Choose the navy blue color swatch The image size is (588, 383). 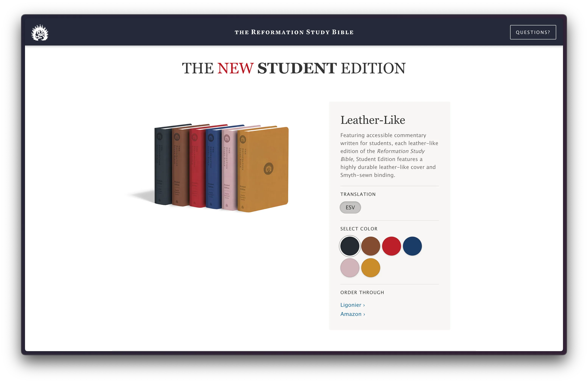pyautogui.click(x=412, y=246)
